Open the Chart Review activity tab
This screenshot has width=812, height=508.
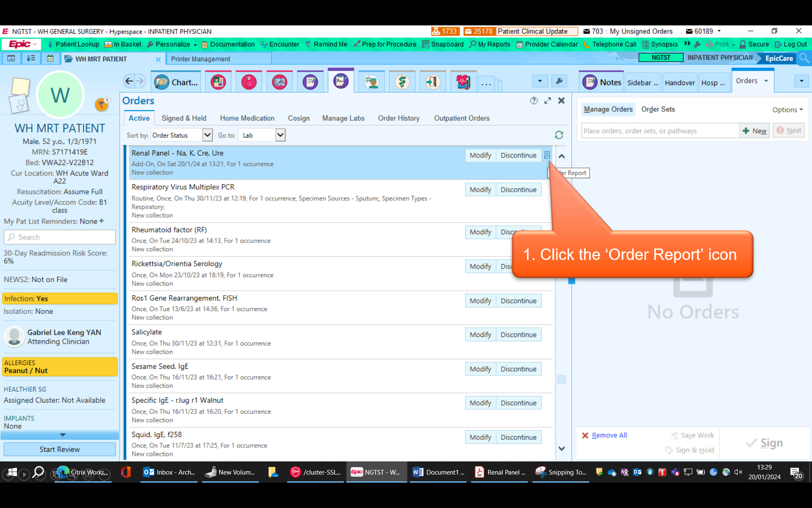pos(176,82)
